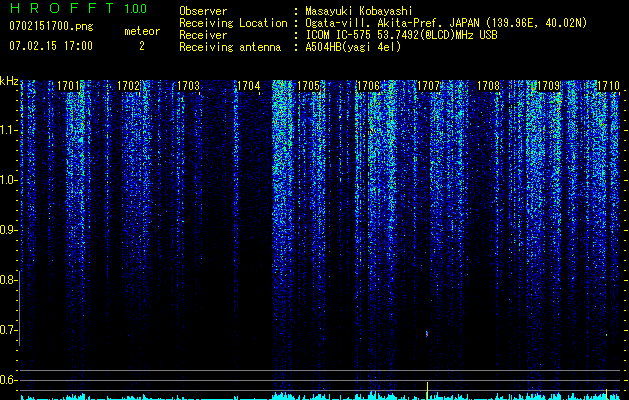Click the 1707 time marker
This screenshot has width=629, height=400.
pyautogui.click(x=428, y=86)
